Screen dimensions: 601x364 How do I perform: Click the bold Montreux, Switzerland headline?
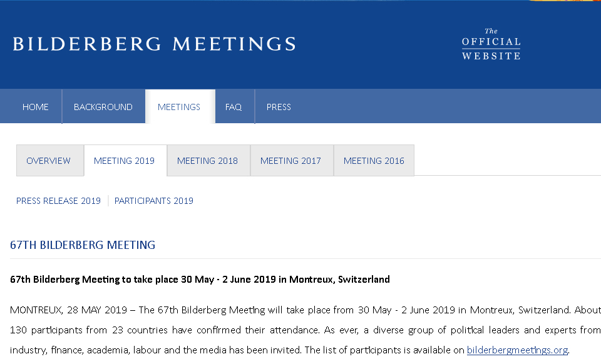[200, 280]
